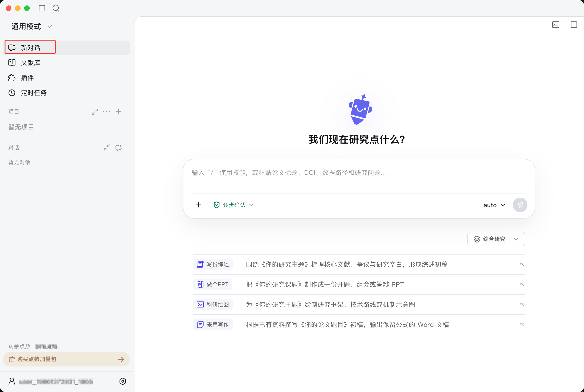Click the robot mascot logo

(360, 109)
